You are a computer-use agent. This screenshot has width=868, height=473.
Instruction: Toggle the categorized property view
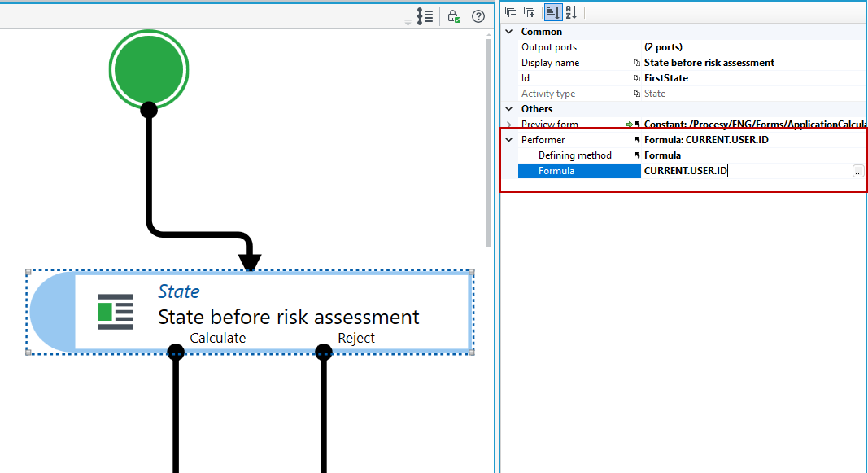pos(552,12)
